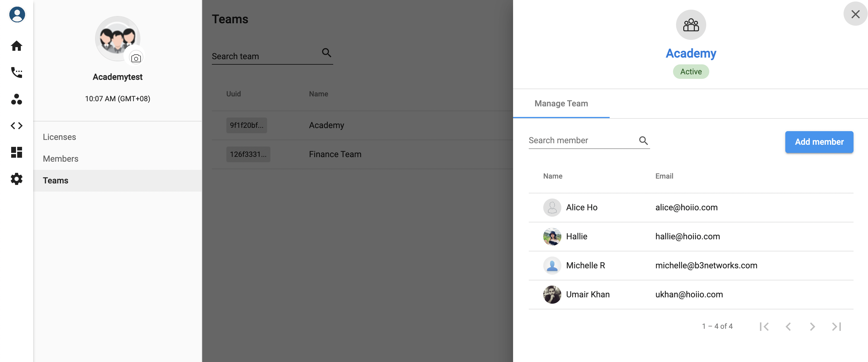Click the search team magnifier icon

pos(327,53)
